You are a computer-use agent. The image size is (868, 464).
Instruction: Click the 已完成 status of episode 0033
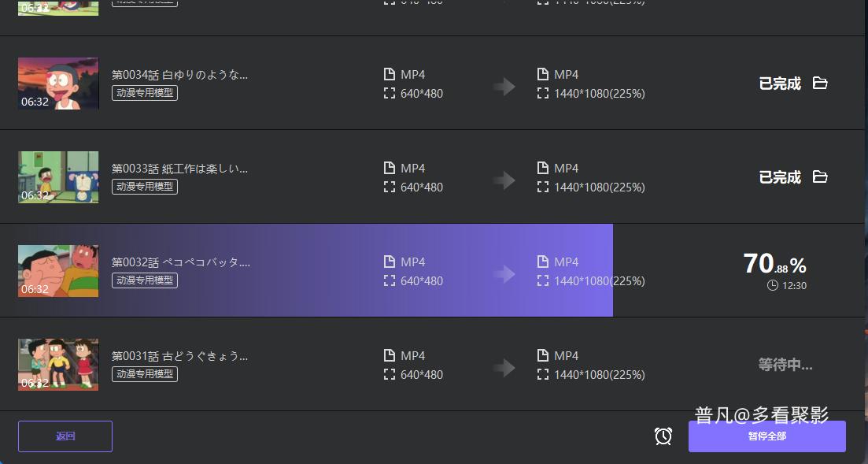tap(779, 177)
